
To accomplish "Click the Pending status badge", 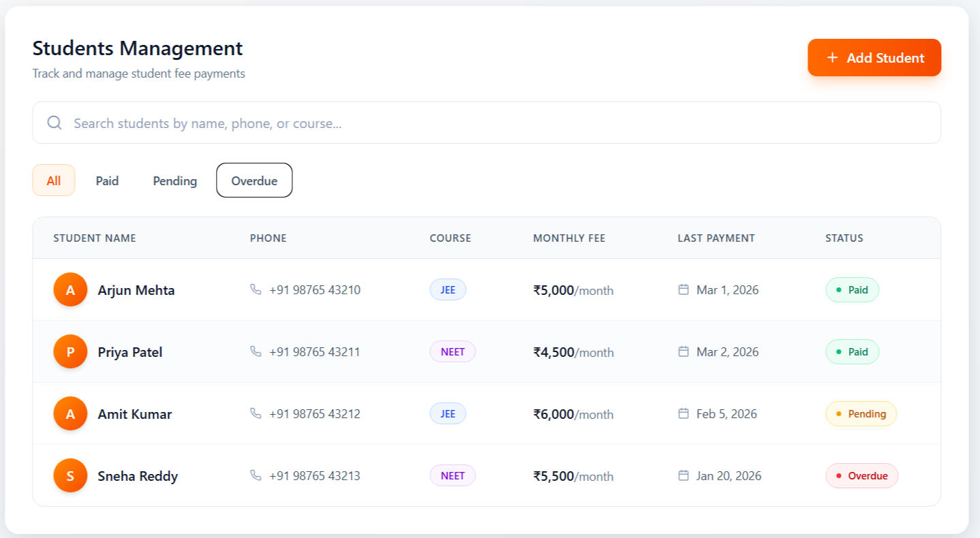I will pyautogui.click(x=861, y=414).
